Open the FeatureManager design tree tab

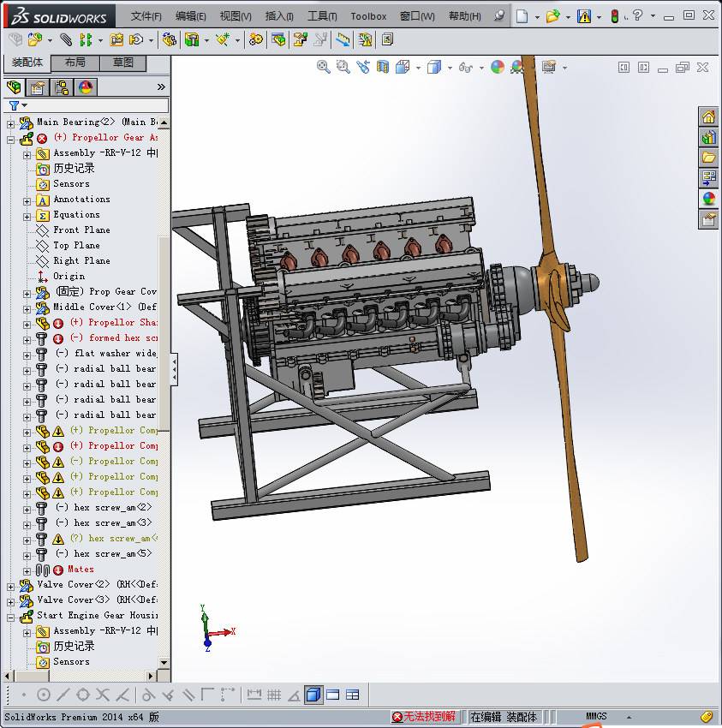(14, 87)
